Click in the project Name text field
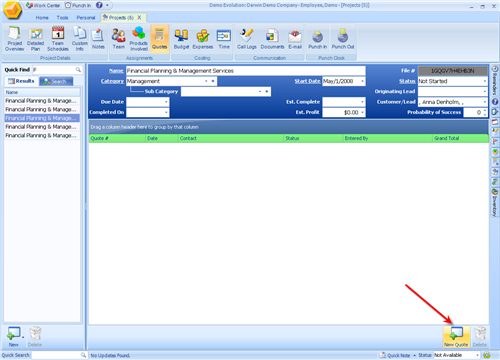 tap(246, 71)
